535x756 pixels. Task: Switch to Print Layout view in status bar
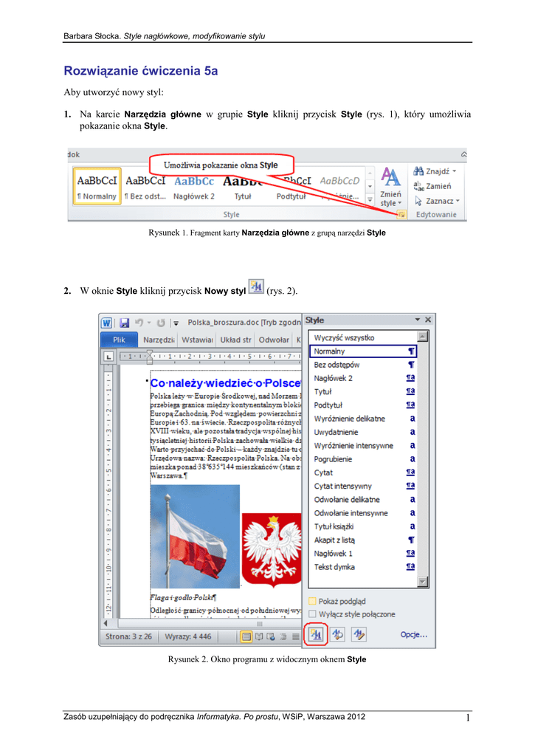point(247,636)
